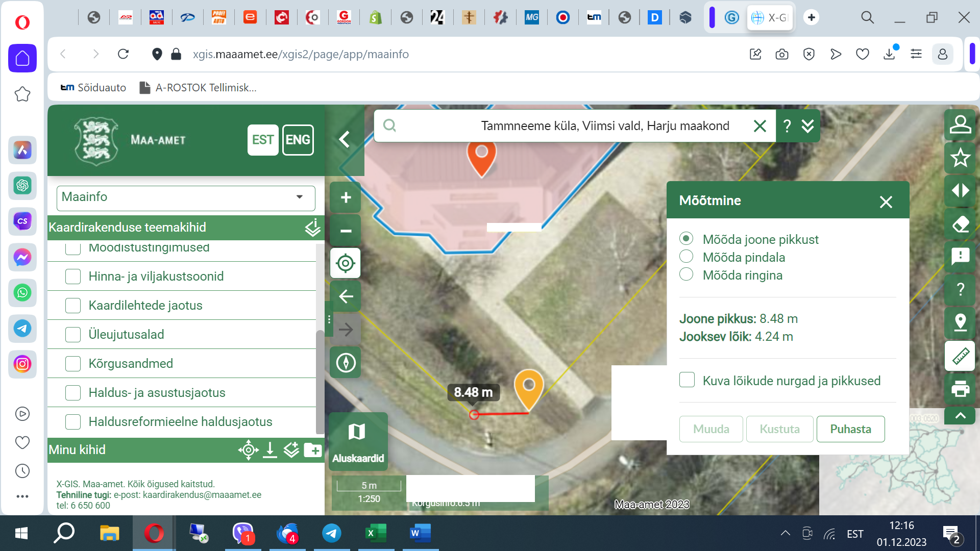980x551 pixels.
Task: Click the ruler measurement tool icon
Action: coord(960,356)
